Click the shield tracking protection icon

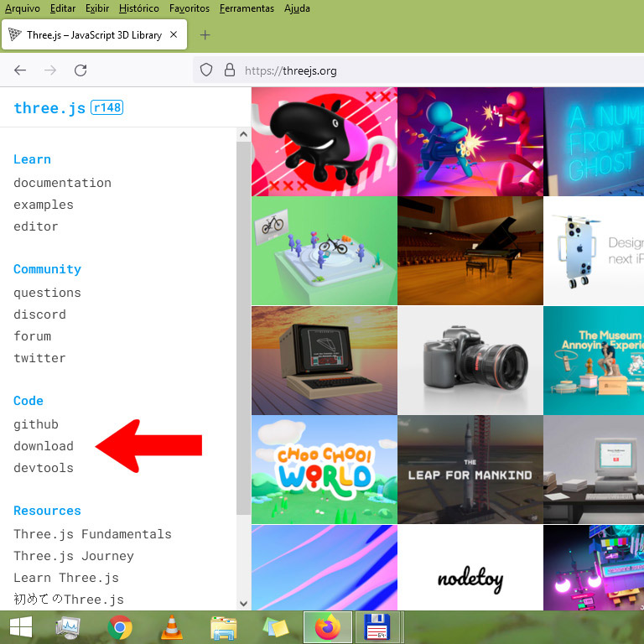pos(206,70)
